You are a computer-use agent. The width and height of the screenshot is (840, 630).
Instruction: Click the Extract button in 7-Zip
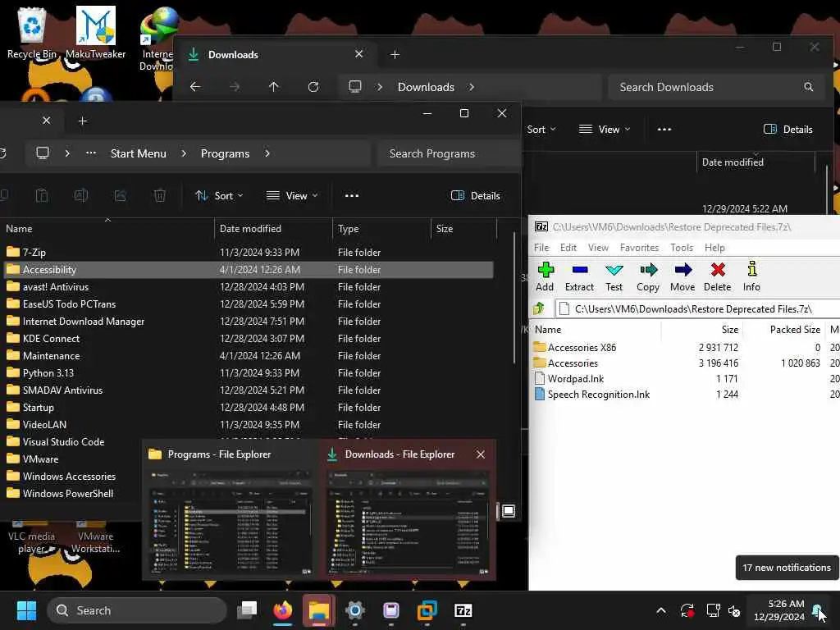(x=579, y=276)
